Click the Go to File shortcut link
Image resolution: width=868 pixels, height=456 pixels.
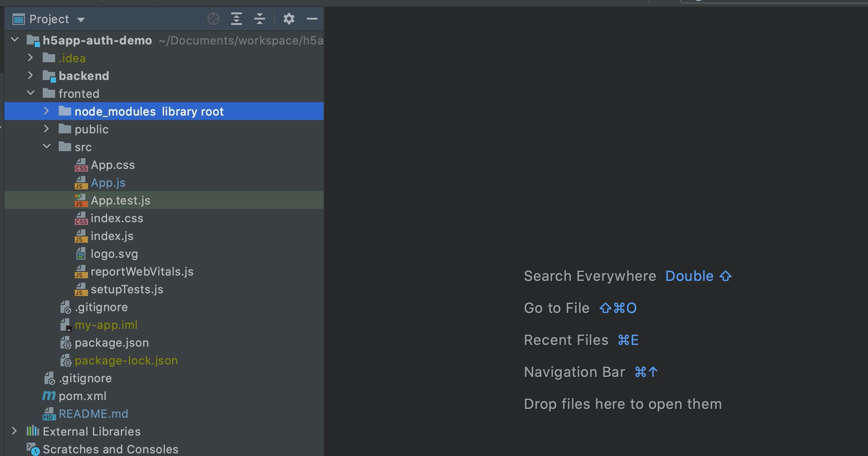pyautogui.click(x=557, y=308)
